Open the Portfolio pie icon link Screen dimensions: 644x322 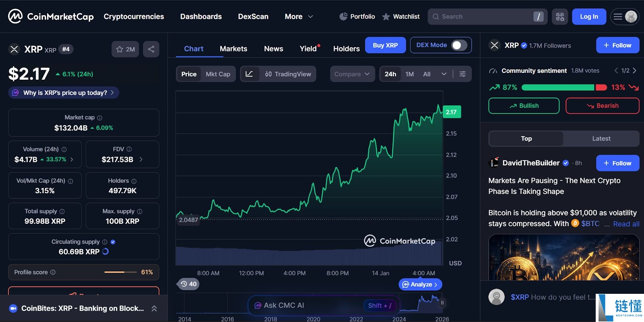(357, 17)
